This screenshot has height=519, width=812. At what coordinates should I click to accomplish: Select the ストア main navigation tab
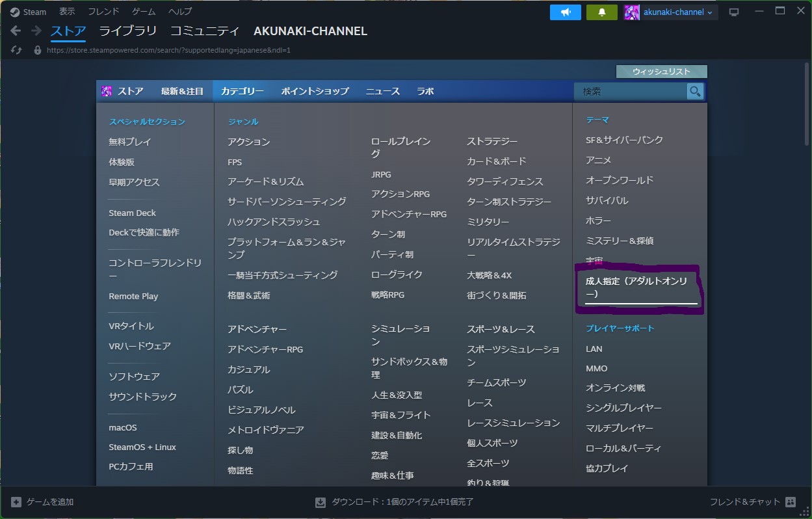pos(68,31)
